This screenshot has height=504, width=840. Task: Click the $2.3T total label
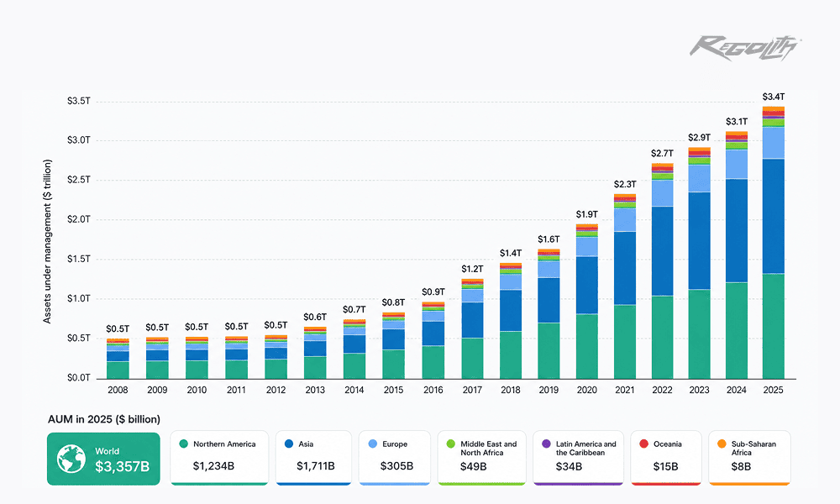(x=625, y=184)
